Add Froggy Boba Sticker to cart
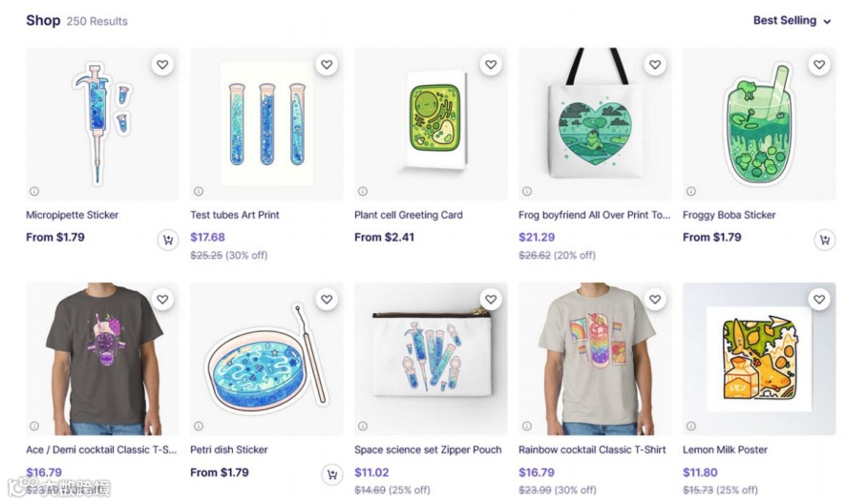Viewport: 846px width, 504px height. point(824,240)
